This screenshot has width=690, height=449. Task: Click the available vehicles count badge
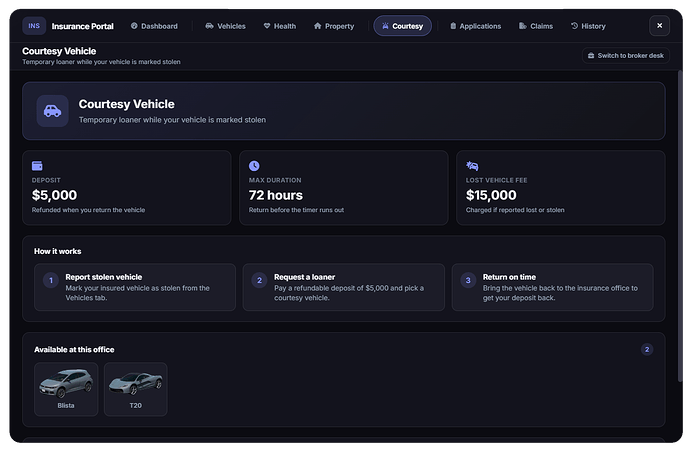[647, 350]
